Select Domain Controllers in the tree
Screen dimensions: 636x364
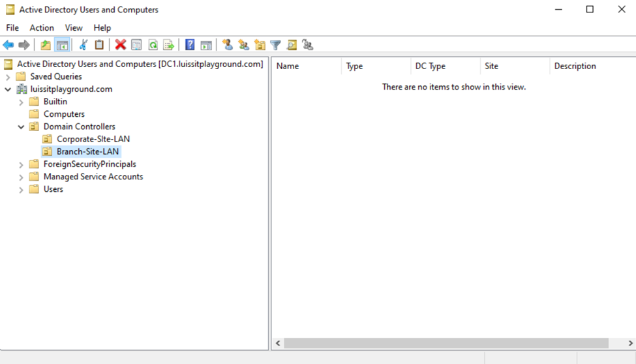pyautogui.click(x=80, y=127)
